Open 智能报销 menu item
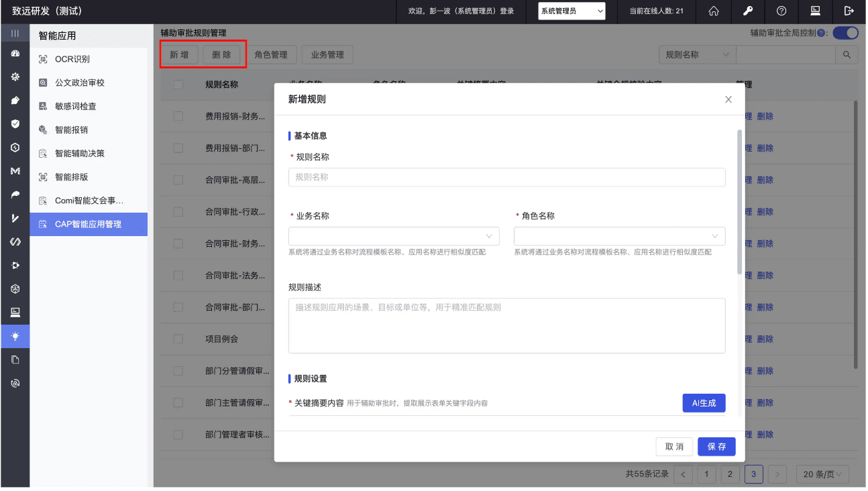This screenshot has height=491, width=868. click(x=89, y=129)
